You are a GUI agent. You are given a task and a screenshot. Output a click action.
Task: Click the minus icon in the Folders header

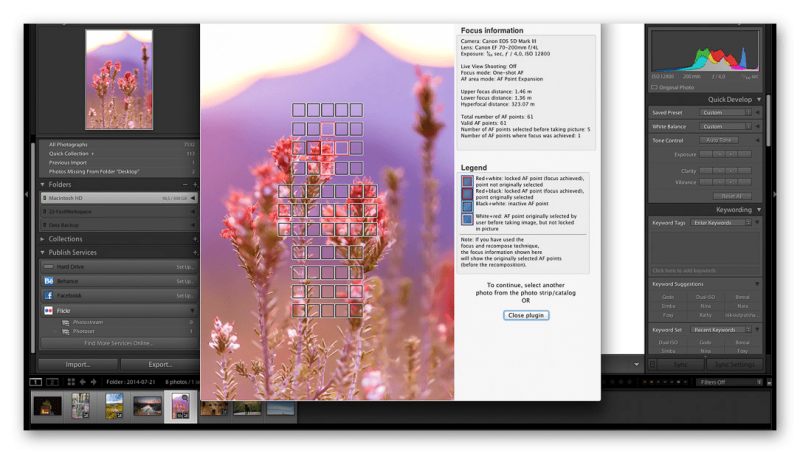(185, 184)
